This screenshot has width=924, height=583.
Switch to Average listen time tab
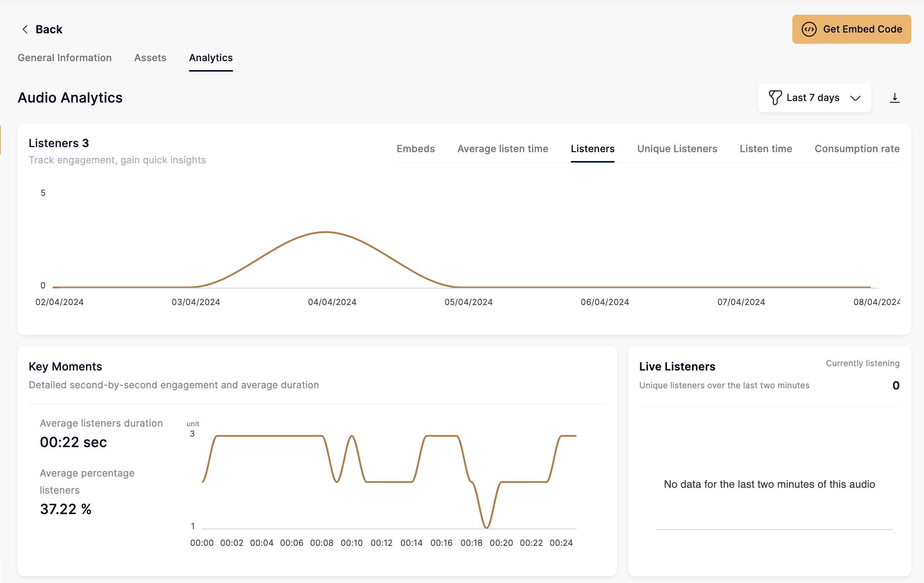click(x=503, y=149)
